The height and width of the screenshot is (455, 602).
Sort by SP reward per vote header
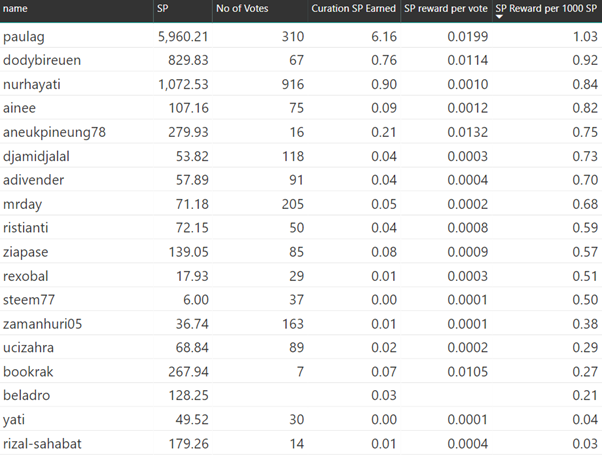(446, 8)
